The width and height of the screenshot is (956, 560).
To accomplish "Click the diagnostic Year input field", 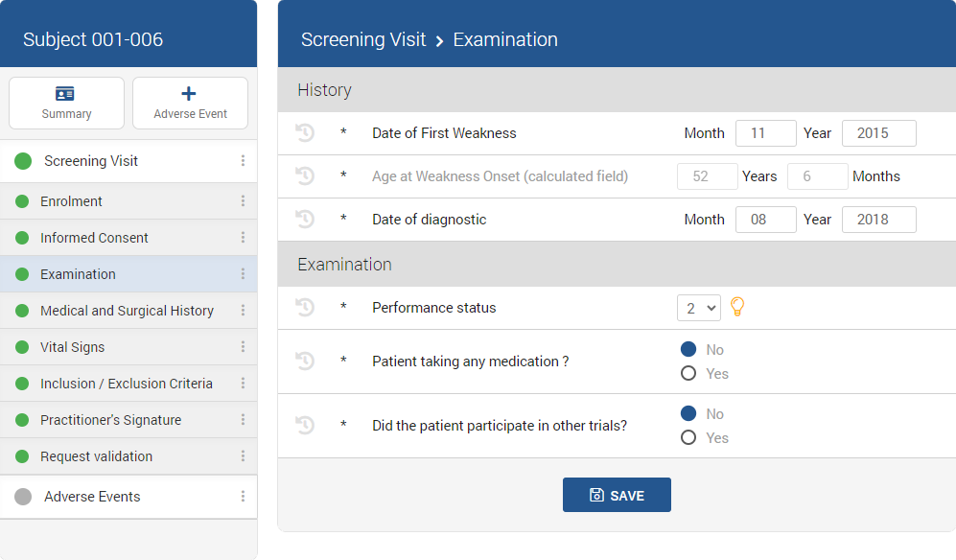I will tap(878, 220).
